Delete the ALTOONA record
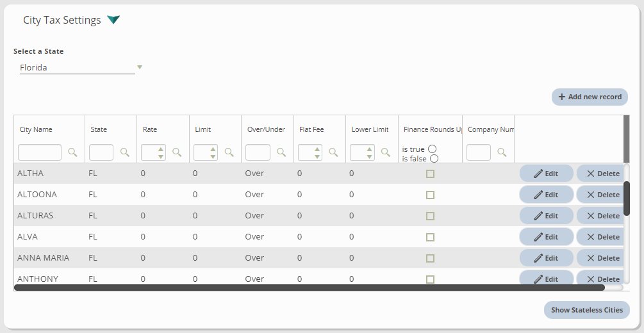The width and height of the screenshot is (644, 333). [x=600, y=195]
